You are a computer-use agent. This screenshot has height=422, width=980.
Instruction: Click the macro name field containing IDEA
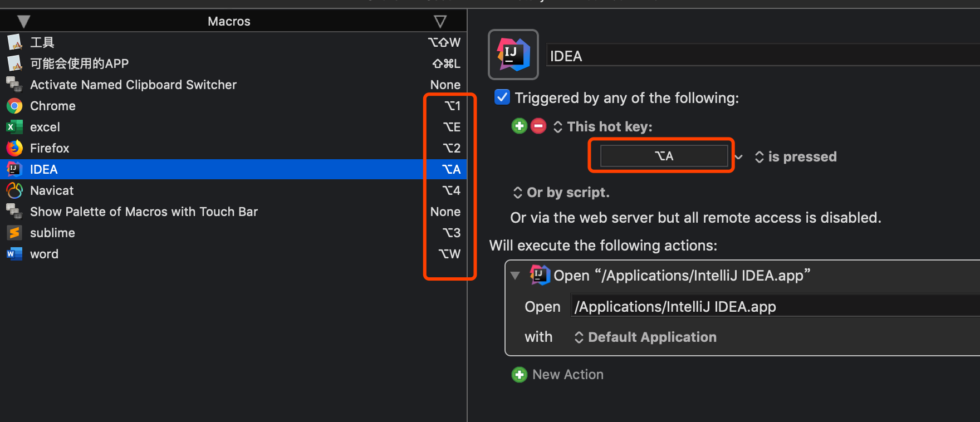coord(763,56)
